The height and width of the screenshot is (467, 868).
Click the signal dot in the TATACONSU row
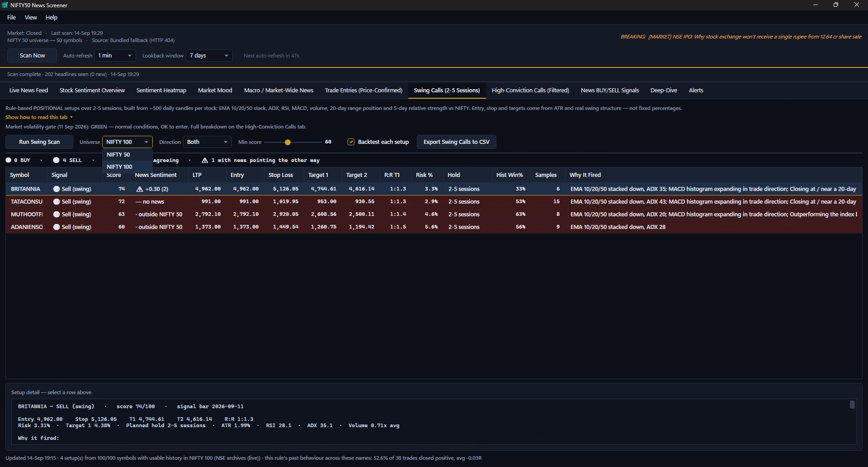coord(57,202)
